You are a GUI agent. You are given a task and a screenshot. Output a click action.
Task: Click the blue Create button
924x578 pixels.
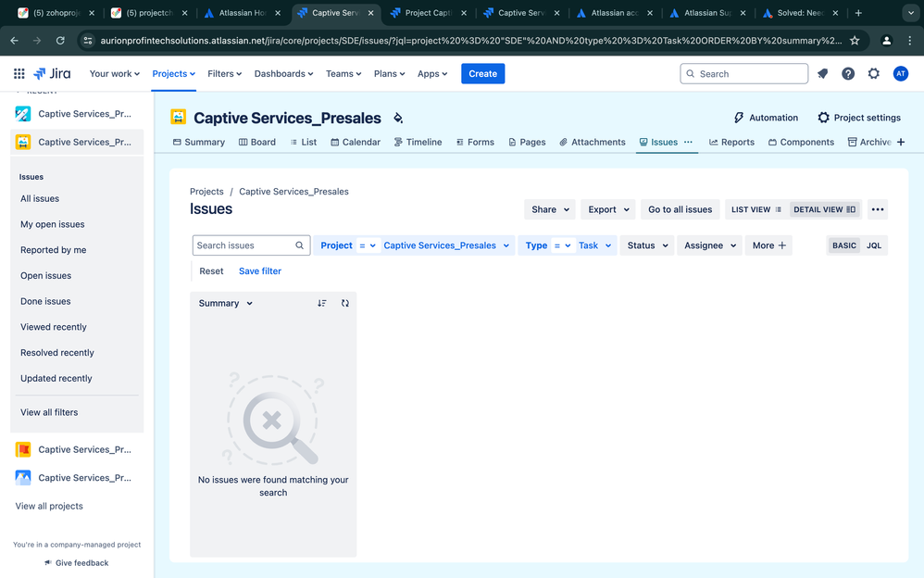[482, 74]
